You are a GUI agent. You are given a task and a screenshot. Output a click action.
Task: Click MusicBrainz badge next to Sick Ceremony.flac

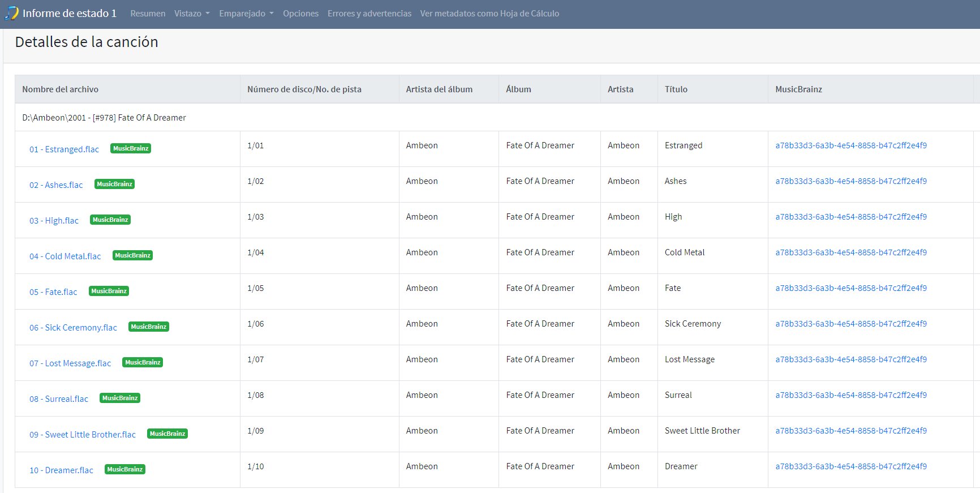149,327
